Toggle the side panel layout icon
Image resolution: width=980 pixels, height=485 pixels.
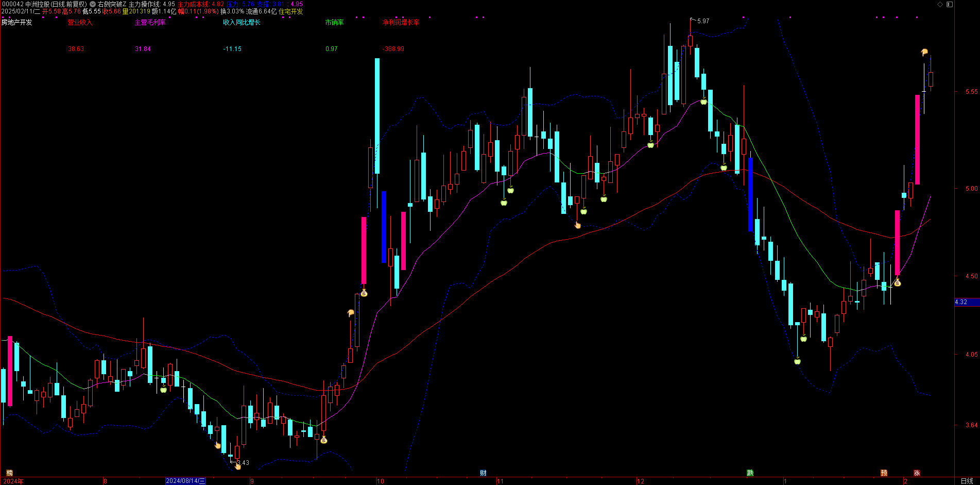(950, 4)
